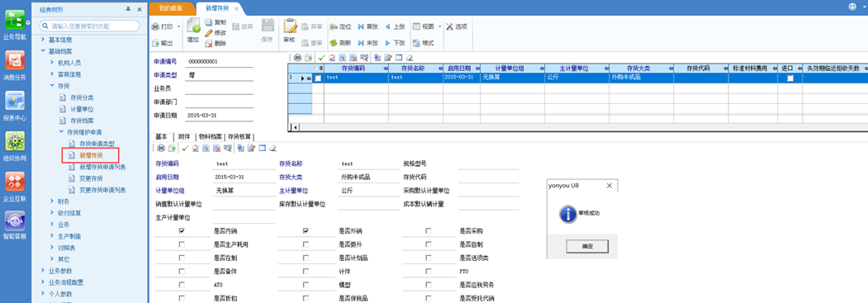Click the eraser icon under the 基本 tab
The width and height of the screenshot is (868, 303).
273,148
